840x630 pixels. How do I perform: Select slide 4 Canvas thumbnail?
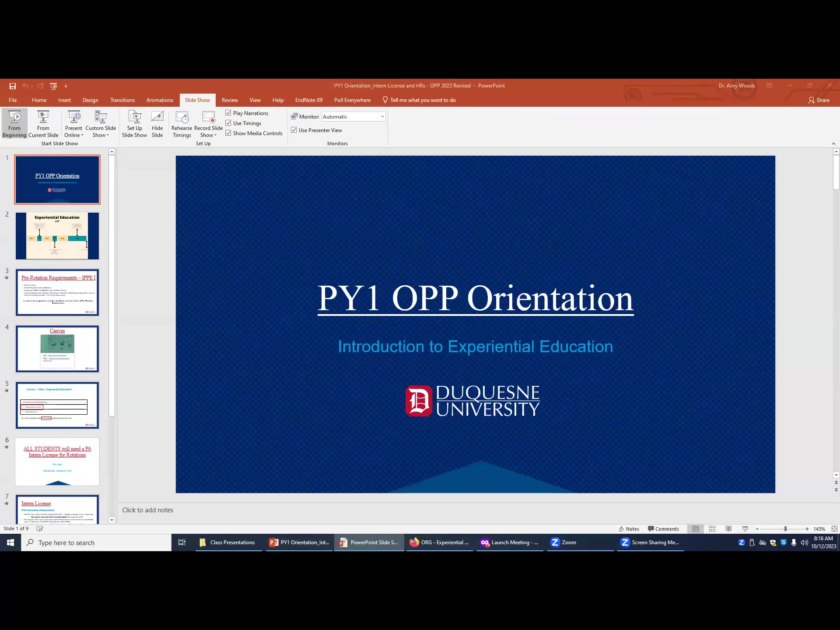pos(57,349)
